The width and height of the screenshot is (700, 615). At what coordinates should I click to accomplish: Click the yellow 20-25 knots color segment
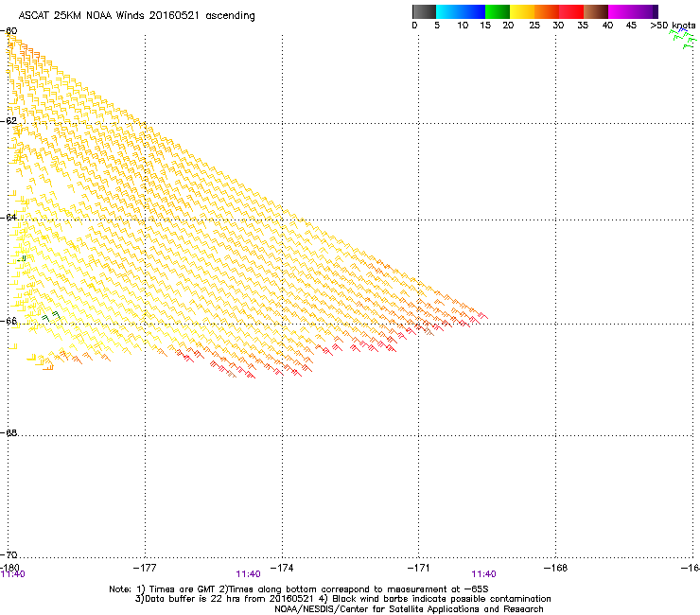(522, 11)
